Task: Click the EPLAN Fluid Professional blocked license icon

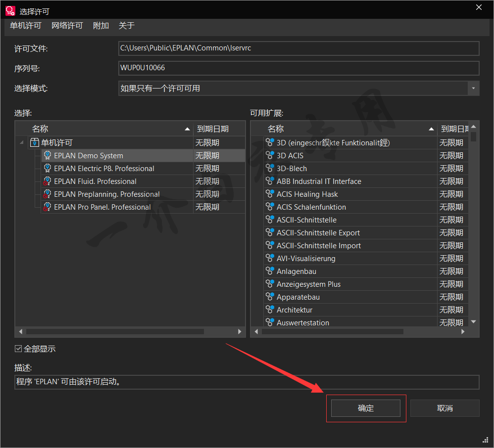Action: pyautogui.click(x=47, y=181)
